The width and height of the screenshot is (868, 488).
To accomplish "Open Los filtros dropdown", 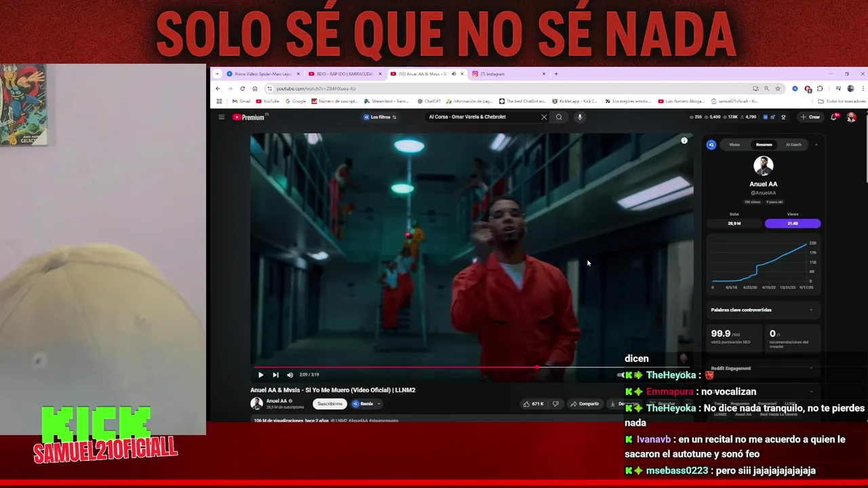I will [380, 117].
